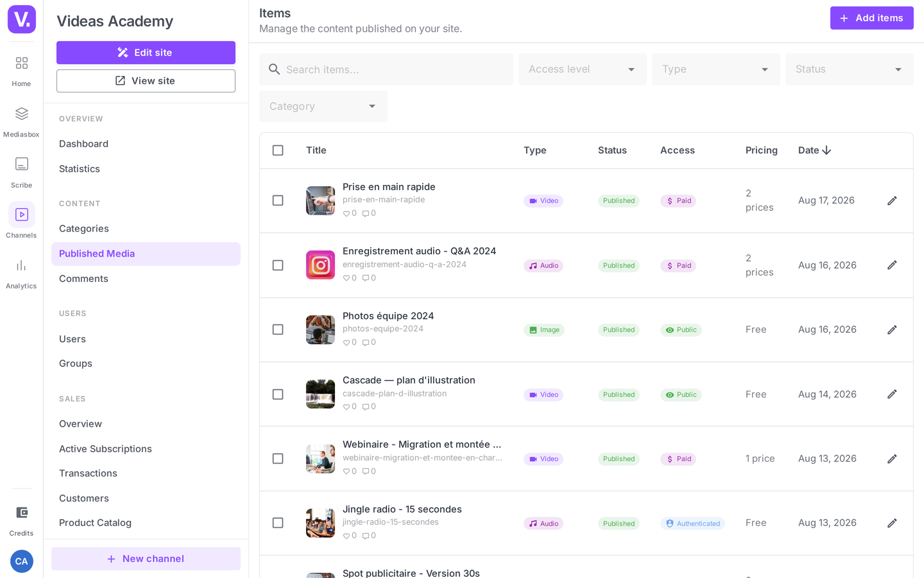Viewport: 924px width, 578px height.
Task: Click the likes heart on Webinaire Migration
Action: click(x=346, y=472)
